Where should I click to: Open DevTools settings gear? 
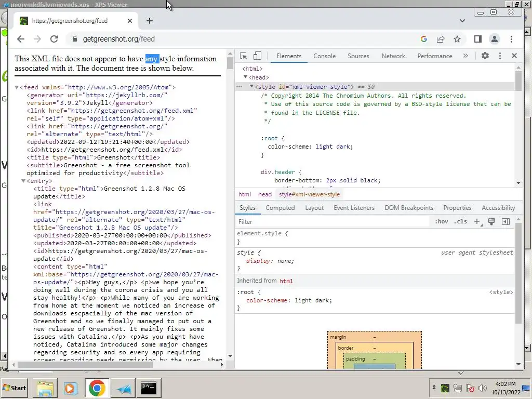[485, 56]
